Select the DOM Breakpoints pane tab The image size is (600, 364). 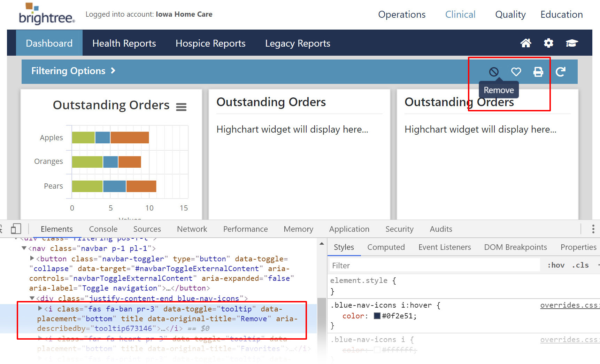click(515, 247)
